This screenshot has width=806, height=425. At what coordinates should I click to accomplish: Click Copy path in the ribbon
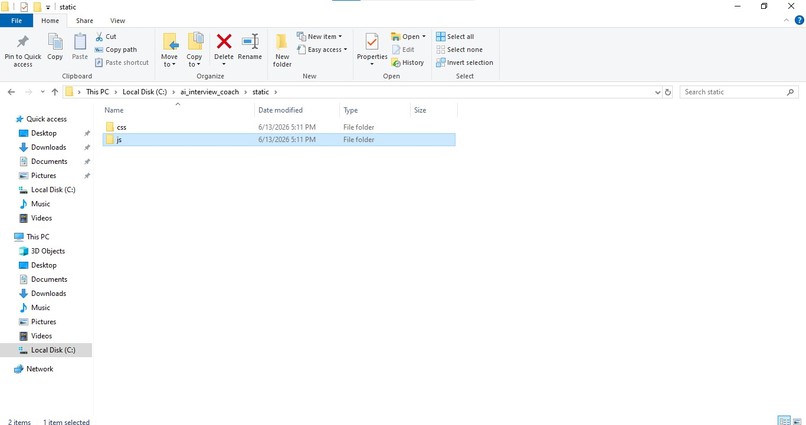[x=116, y=49]
